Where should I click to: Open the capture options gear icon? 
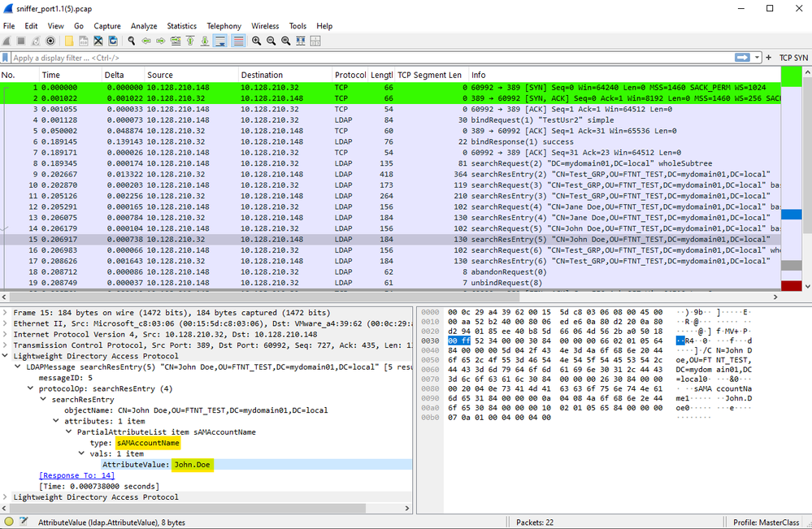pos(50,41)
